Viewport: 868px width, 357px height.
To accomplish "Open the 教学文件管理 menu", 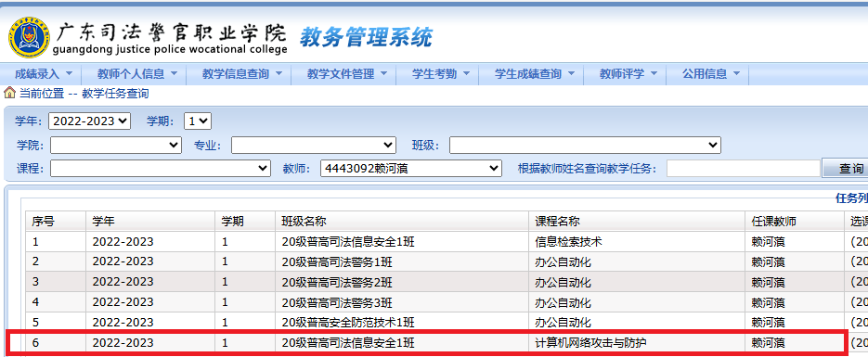I will point(346,73).
